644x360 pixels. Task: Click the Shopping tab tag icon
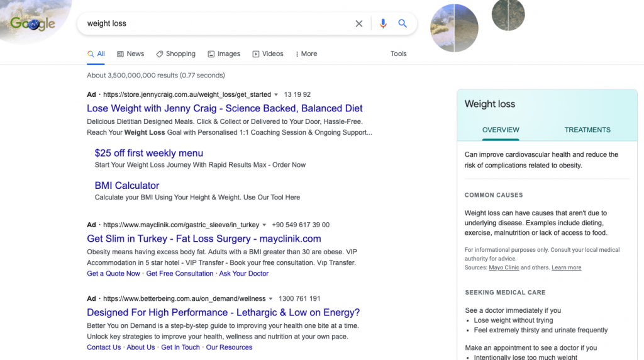pos(159,54)
